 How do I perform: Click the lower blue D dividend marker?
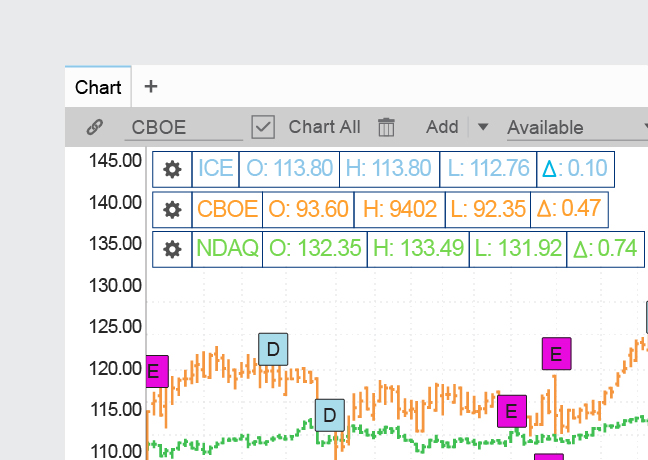coord(330,415)
